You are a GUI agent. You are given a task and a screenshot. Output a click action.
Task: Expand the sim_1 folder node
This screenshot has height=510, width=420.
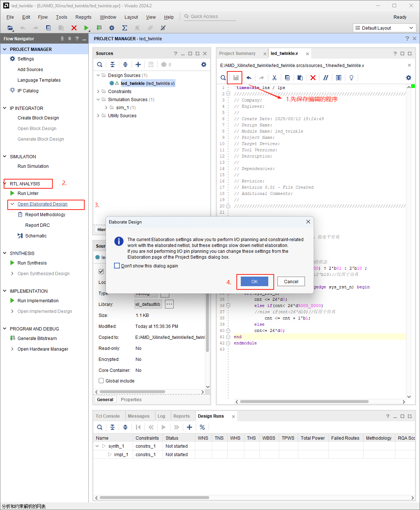pyautogui.click(x=106, y=107)
